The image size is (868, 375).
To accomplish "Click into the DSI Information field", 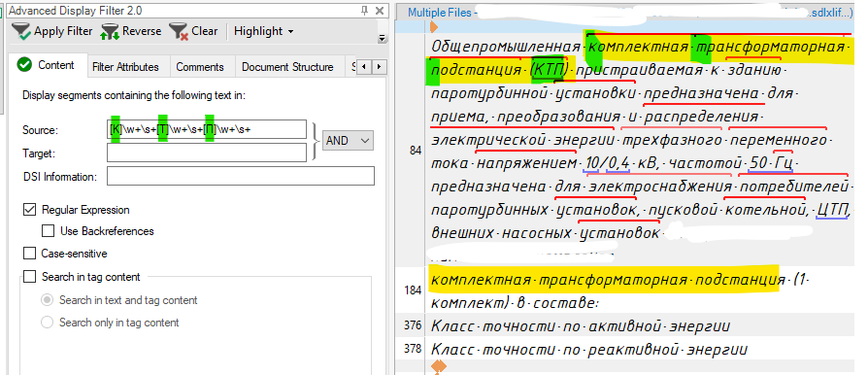I will pos(240,176).
